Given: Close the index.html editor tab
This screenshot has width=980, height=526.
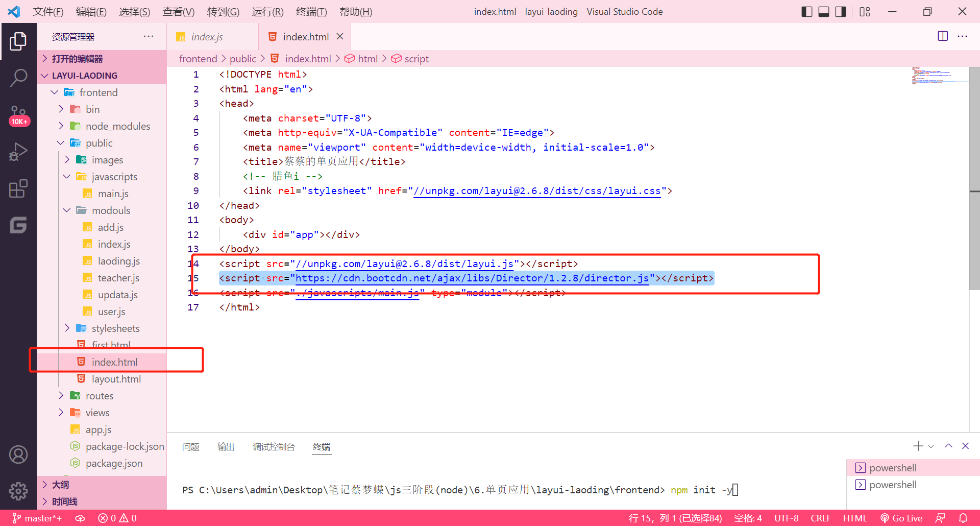Looking at the screenshot, I should [x=340, y=37].
